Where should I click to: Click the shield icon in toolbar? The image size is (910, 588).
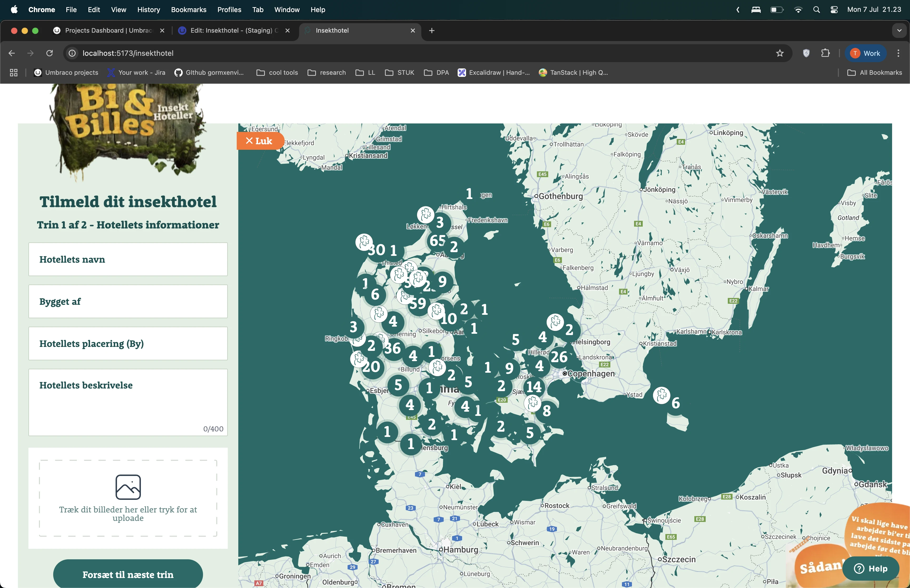point(806,53)
